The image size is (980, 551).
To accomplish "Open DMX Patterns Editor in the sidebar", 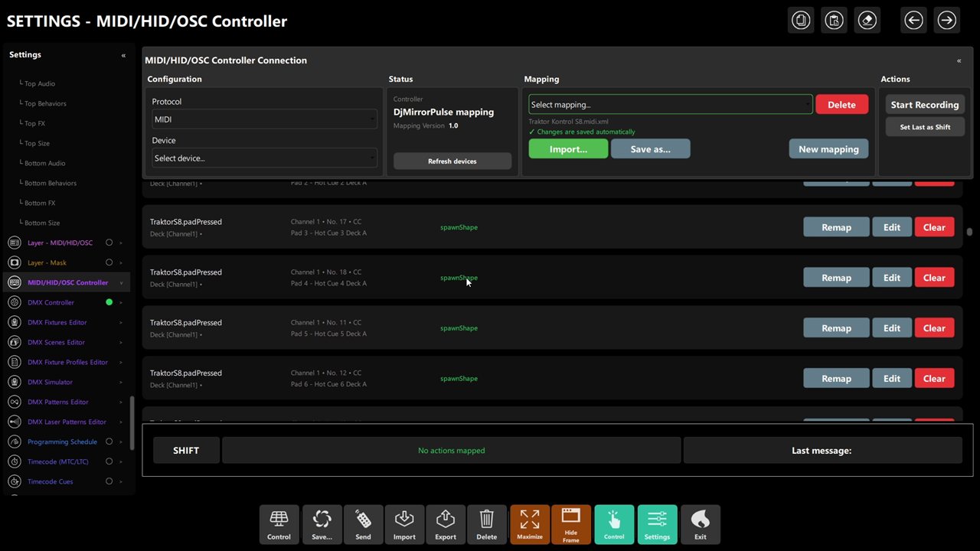I will pos(58,402).
